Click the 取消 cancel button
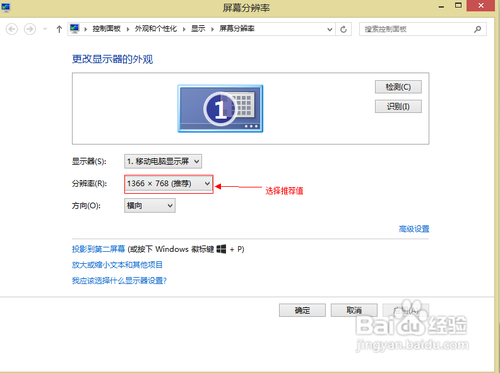 click(x=354, y=310)
